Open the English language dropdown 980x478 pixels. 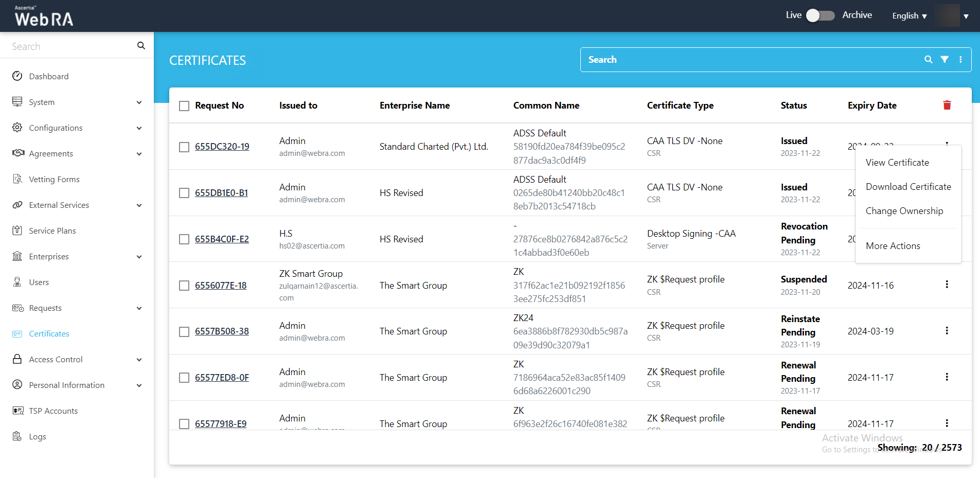909,16
